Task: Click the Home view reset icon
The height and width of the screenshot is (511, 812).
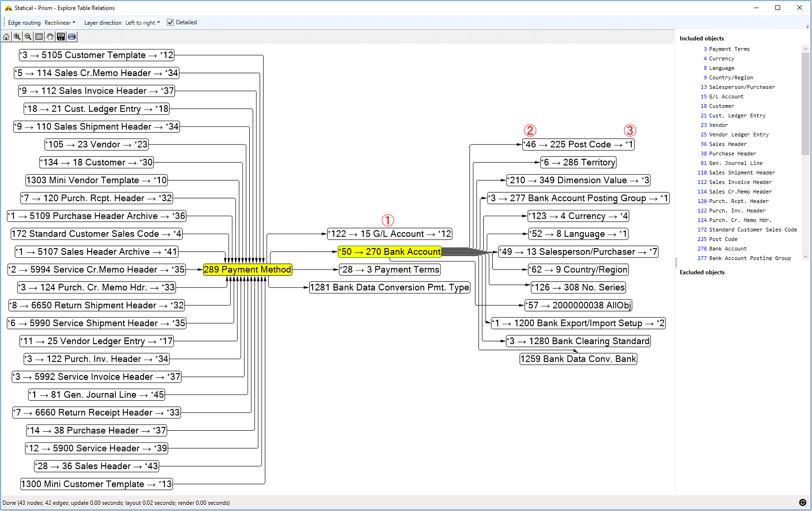Action: coord(6,37)
